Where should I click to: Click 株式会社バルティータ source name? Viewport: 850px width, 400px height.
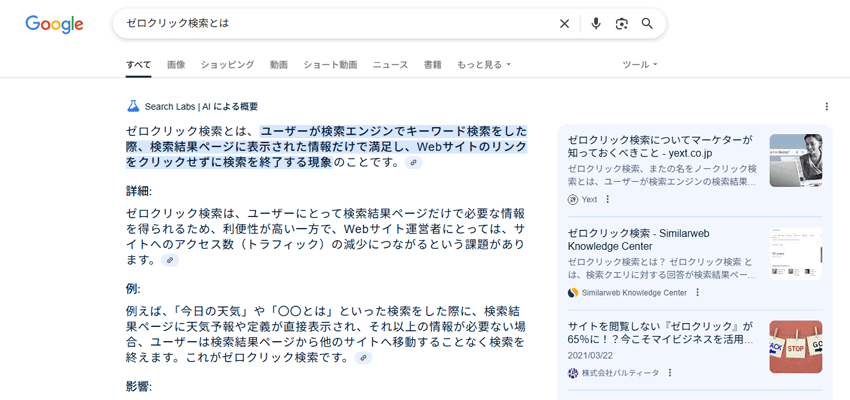[x=621, y=373]
